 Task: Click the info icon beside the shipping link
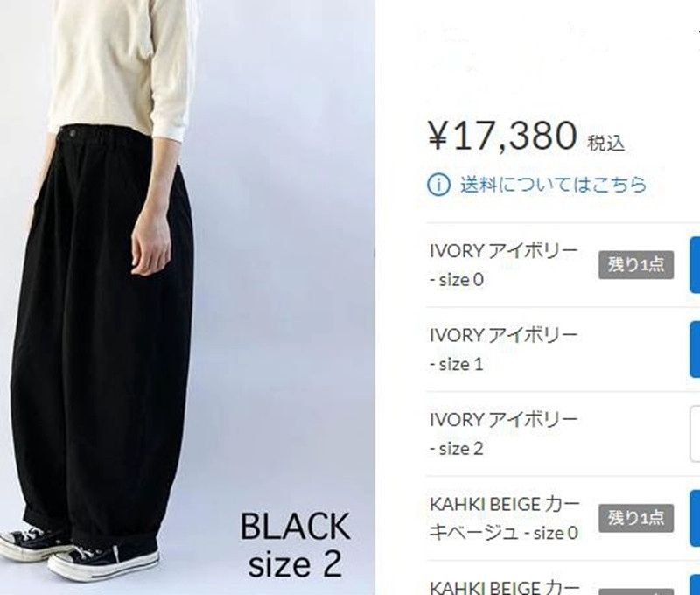tap(438, 185)
